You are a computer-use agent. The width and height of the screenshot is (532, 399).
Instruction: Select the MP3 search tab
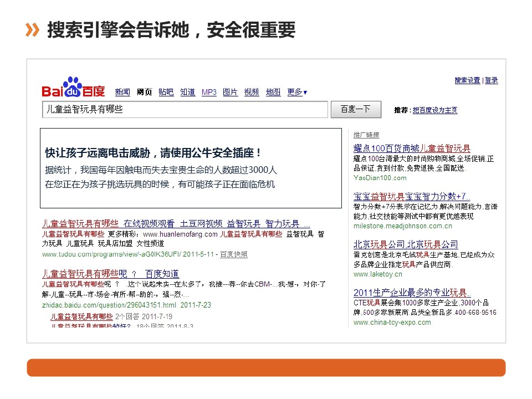pos(209,93)
